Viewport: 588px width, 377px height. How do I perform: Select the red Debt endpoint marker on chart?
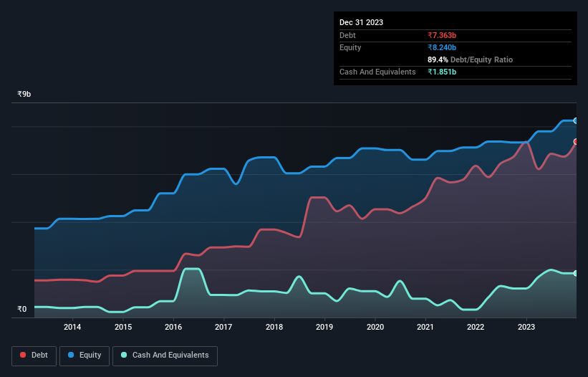tap(576, 142)
